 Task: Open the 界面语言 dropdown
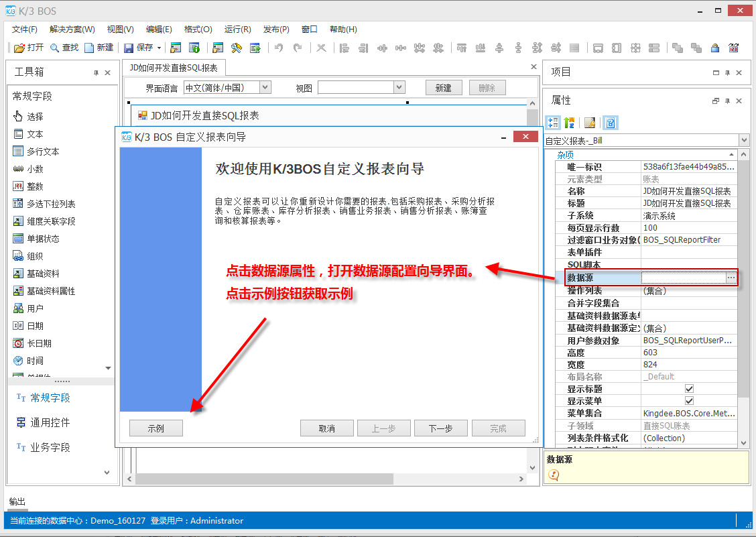tap(265, 87)
